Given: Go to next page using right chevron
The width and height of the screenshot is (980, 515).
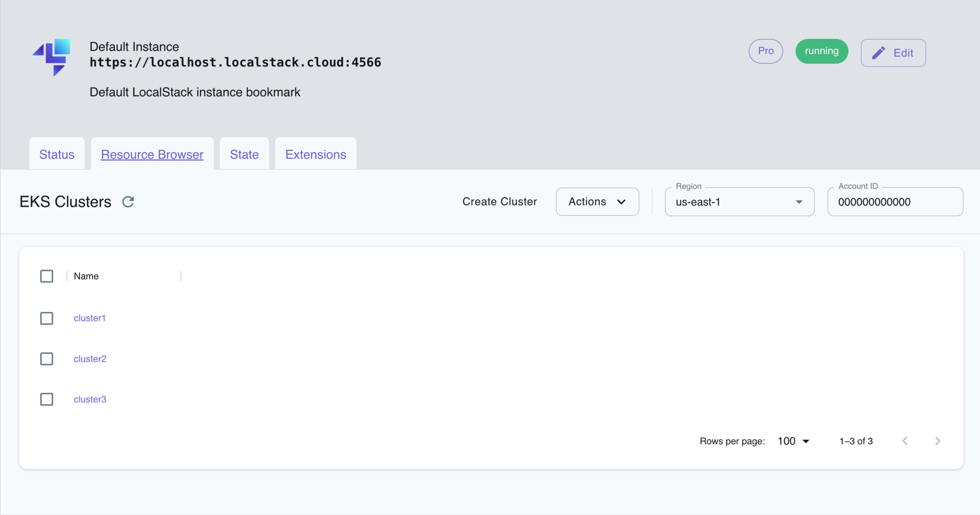Looking at the screenshot, I should [937, 441].
